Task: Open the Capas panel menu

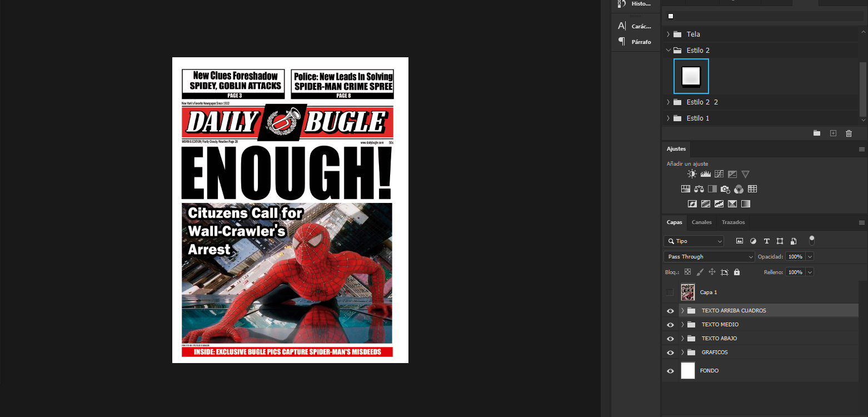Action: 862,223
